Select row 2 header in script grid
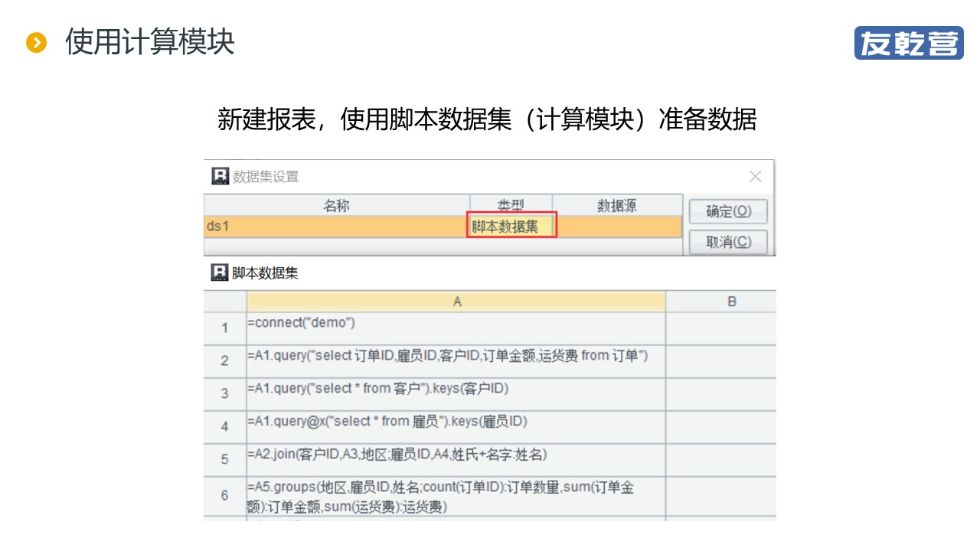 click(225, 361)
